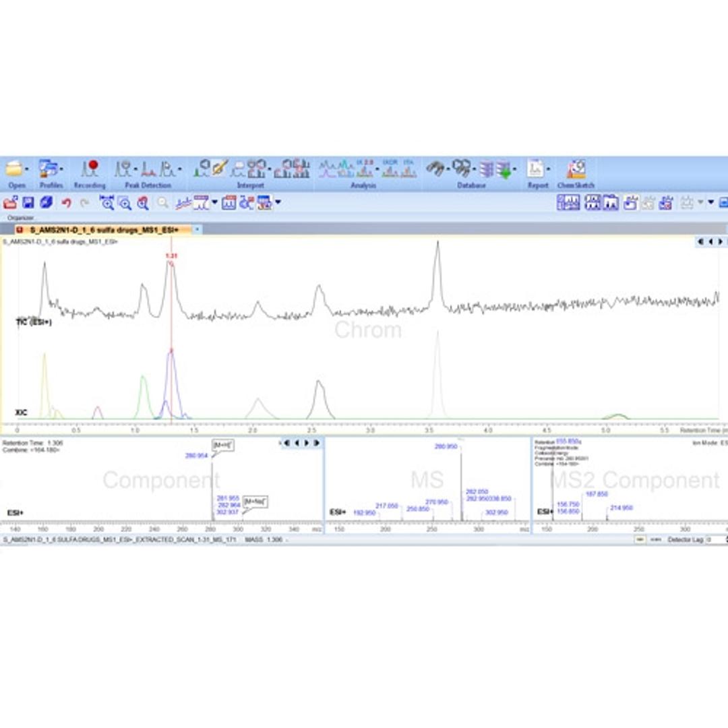Click the Profiles icon
The width and height of the screenshot is (728, 728).
tap(48, 167)
